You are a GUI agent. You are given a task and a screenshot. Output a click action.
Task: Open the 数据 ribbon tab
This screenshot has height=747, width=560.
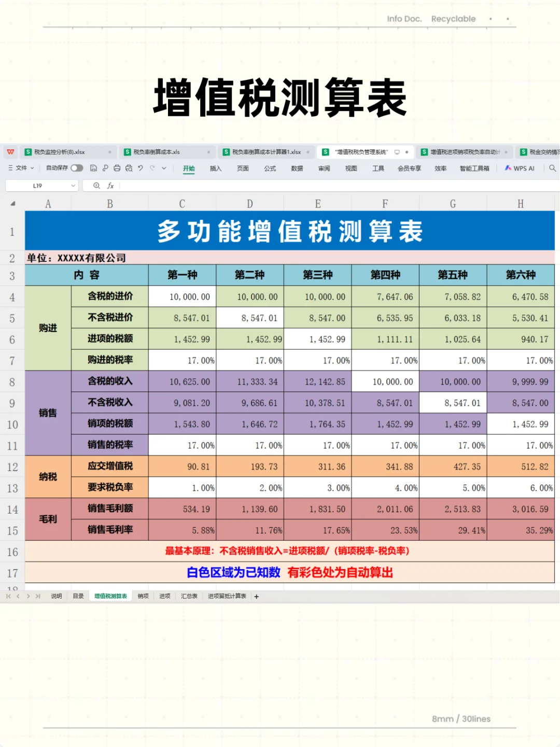tap(297, 169)
